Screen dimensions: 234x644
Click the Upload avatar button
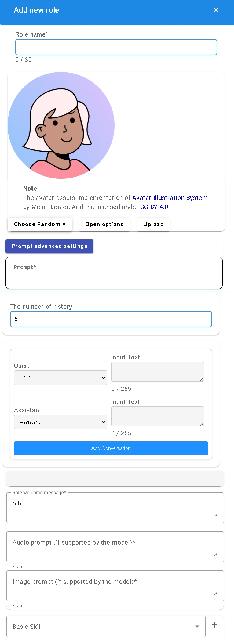[x=153, y=224]
